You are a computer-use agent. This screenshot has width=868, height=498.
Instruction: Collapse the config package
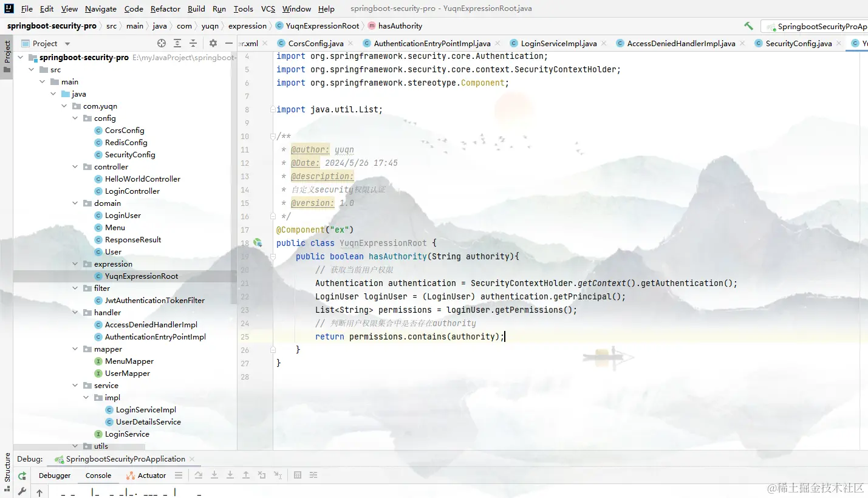[75, 118]
